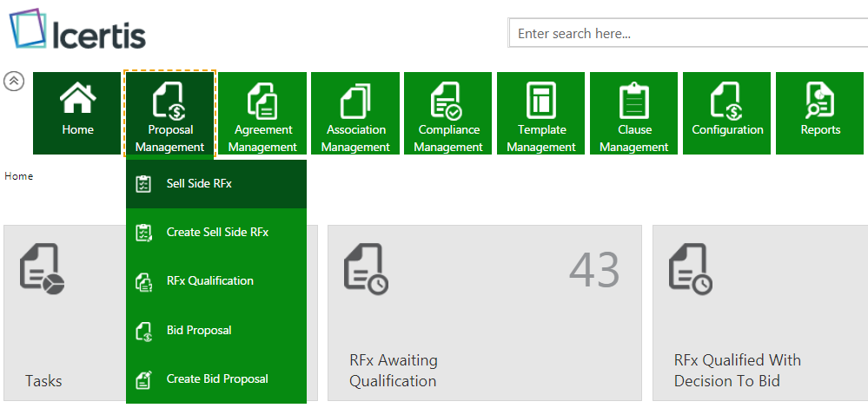Open Agreement Management tile
Image resolution: width=868 pixels, height=408 pixels.
pyautogui.click(x=262, y=113)
